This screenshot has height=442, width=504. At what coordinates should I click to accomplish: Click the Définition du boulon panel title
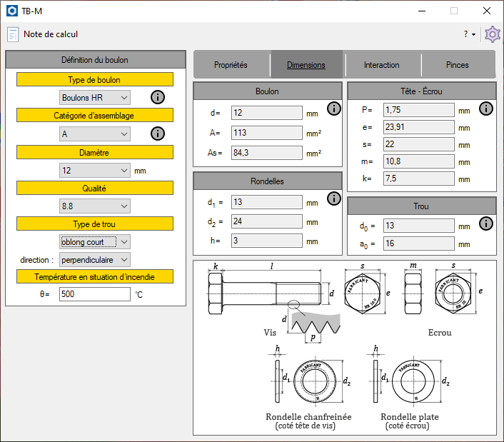(96, 59)
